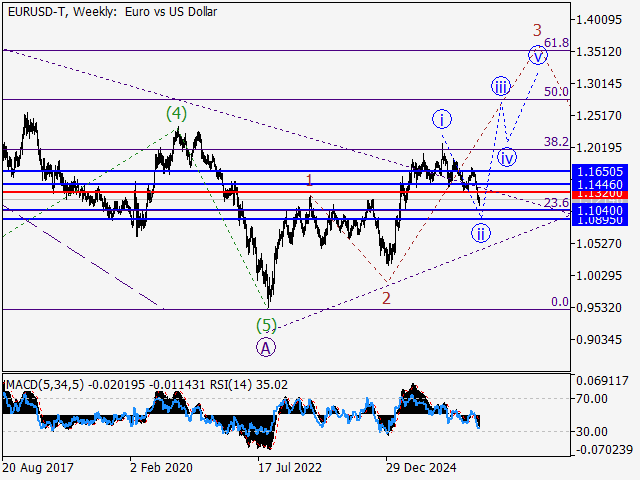Click the 1.10400 blue price tag

[600, 211]
